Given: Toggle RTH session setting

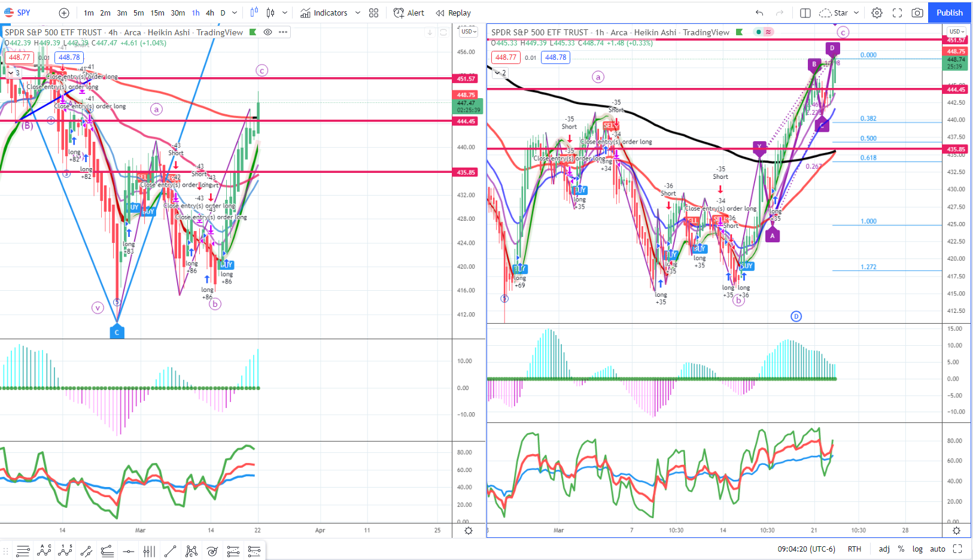Looking at the screenshot, I should (855, 549).
